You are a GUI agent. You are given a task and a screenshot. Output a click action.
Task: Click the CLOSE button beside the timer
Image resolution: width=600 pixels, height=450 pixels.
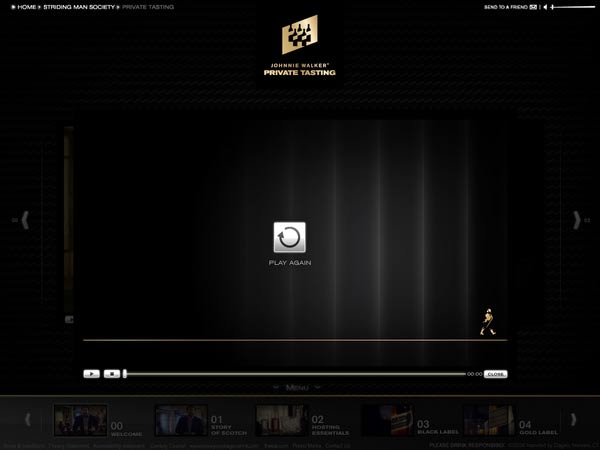click(496, 374)
